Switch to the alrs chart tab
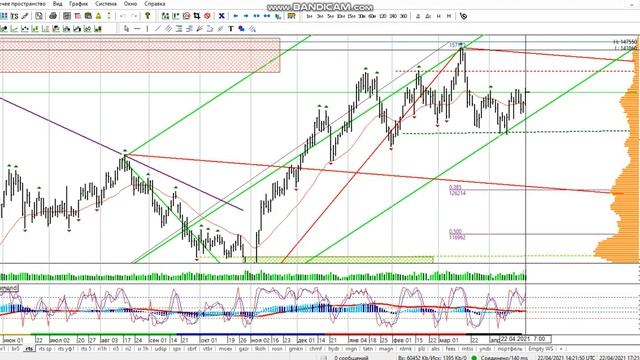 click(x=436, y=349)
